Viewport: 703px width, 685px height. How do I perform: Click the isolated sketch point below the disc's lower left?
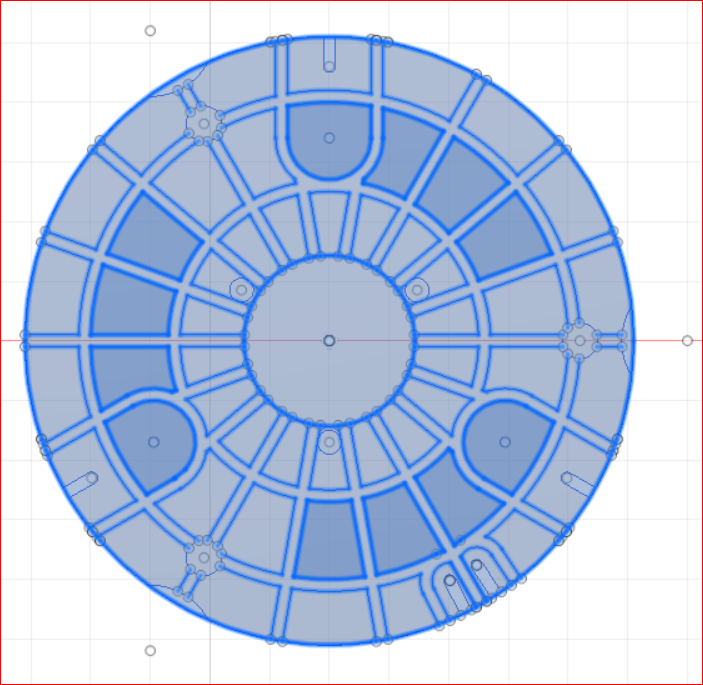click(x=150, y=650)
